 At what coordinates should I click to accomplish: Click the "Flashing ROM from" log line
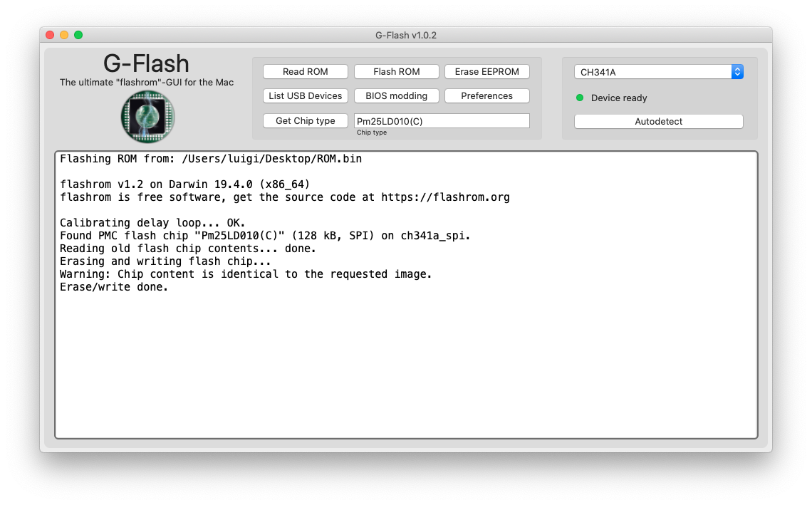point(211,159)
